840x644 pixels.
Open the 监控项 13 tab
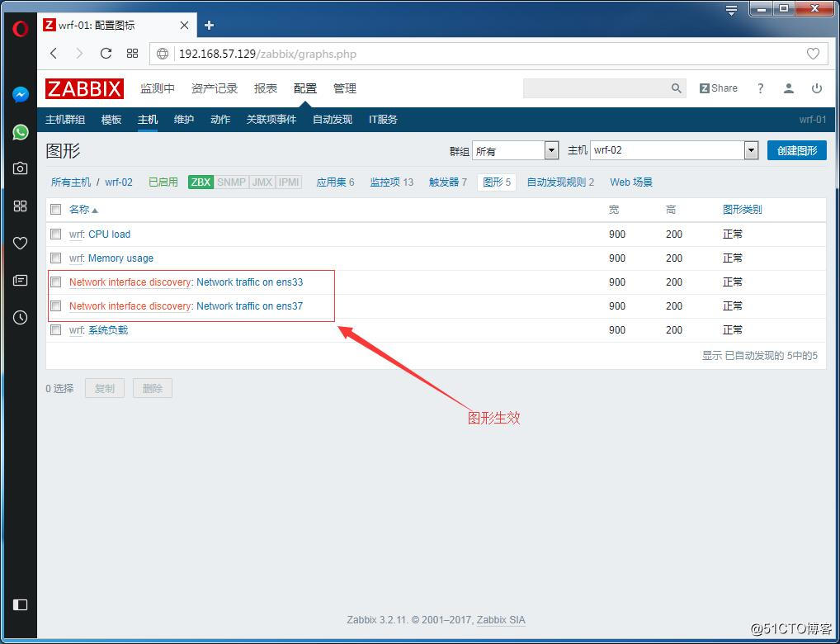coord(392,182)
